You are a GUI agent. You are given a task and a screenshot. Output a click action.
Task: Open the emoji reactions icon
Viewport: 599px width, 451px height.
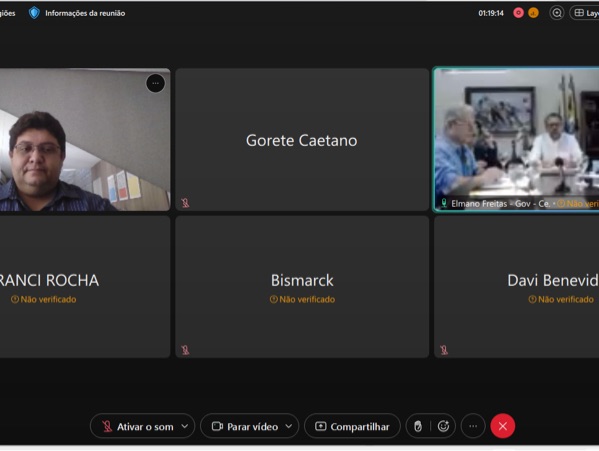tap(443, 426)
